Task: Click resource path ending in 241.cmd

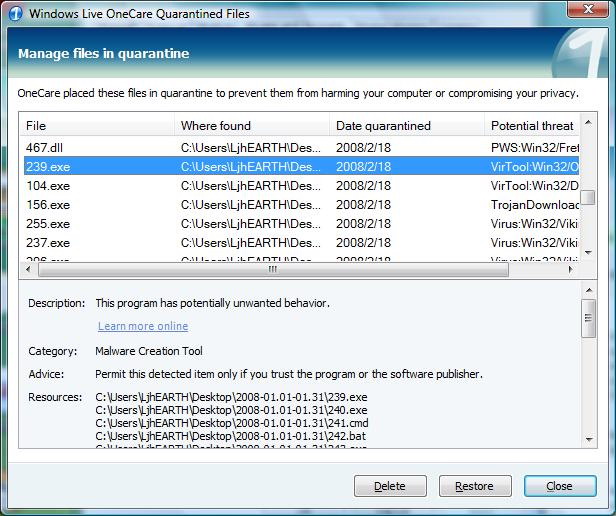Action: pyautogui.click(x=232, y=423)
